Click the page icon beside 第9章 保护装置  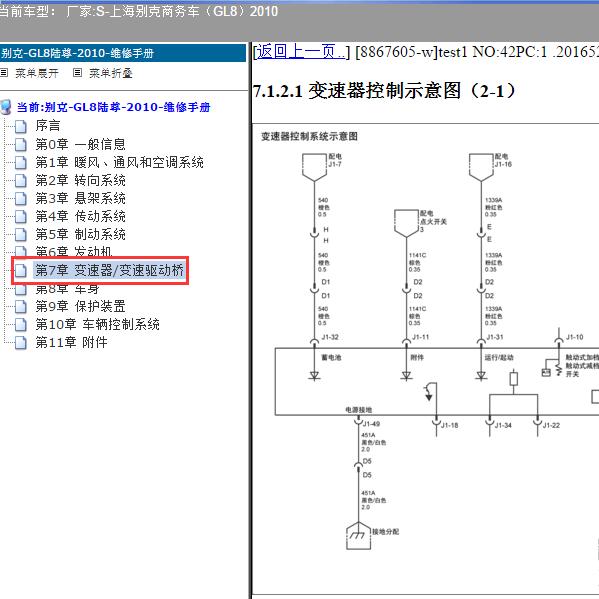point(21,306)
